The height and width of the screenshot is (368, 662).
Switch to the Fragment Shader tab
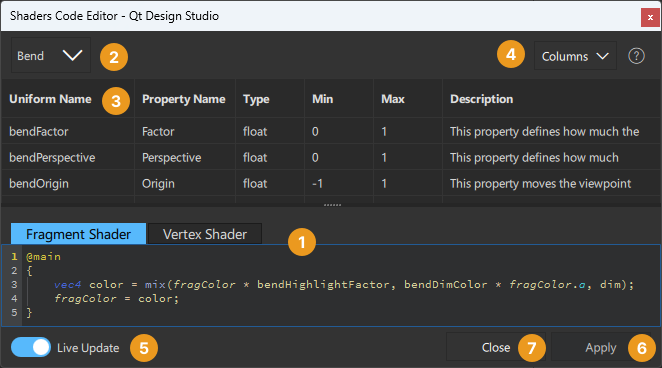pyautogui.click(x=79, y=234)
